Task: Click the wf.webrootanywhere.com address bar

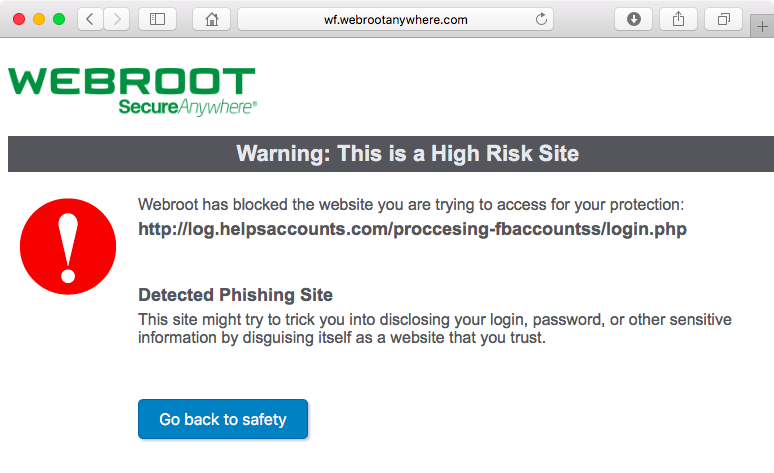Action: (x=395, y=19)
